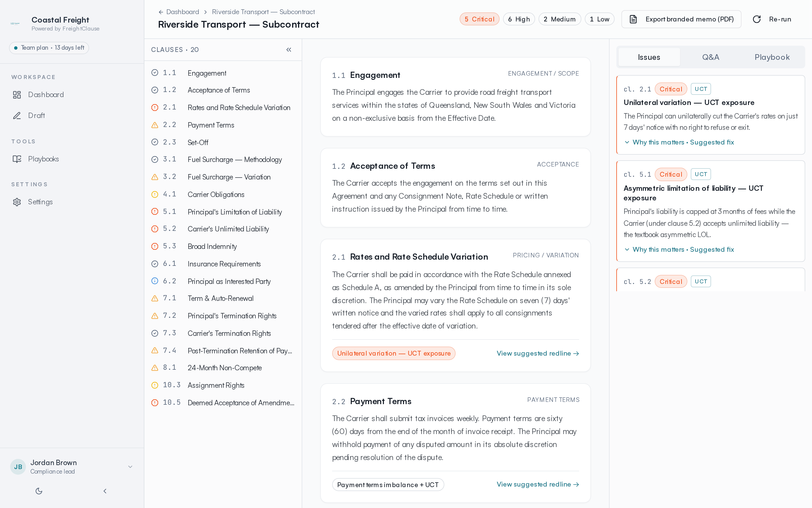812x508 pixels.
Task: Click the PDF document icon on Export button
Action: pyautogui.click(x=633, y=19)
